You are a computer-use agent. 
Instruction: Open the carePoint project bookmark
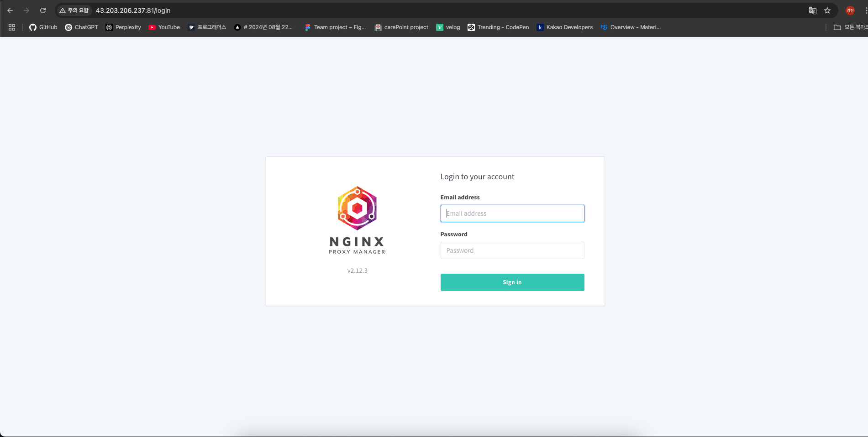pos(401,27)
